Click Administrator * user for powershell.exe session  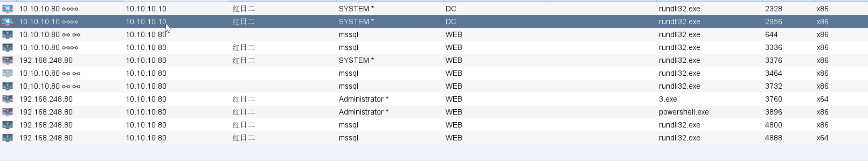(x=363, y=112)
